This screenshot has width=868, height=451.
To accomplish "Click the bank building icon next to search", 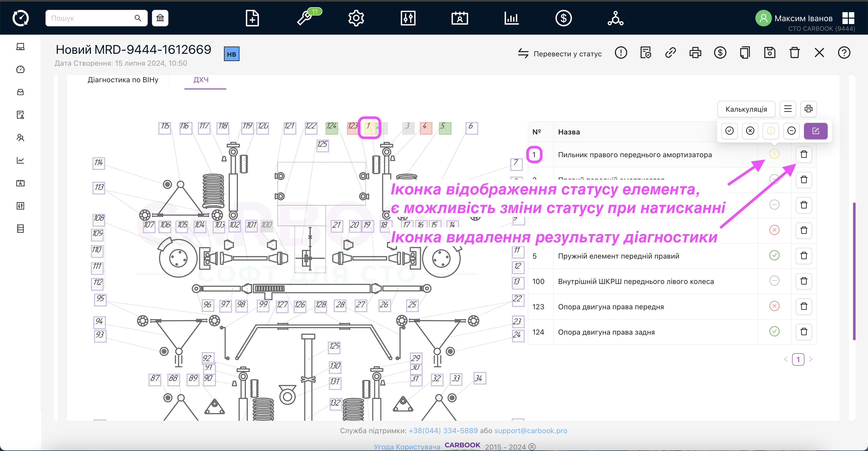I will coord(160,18).
